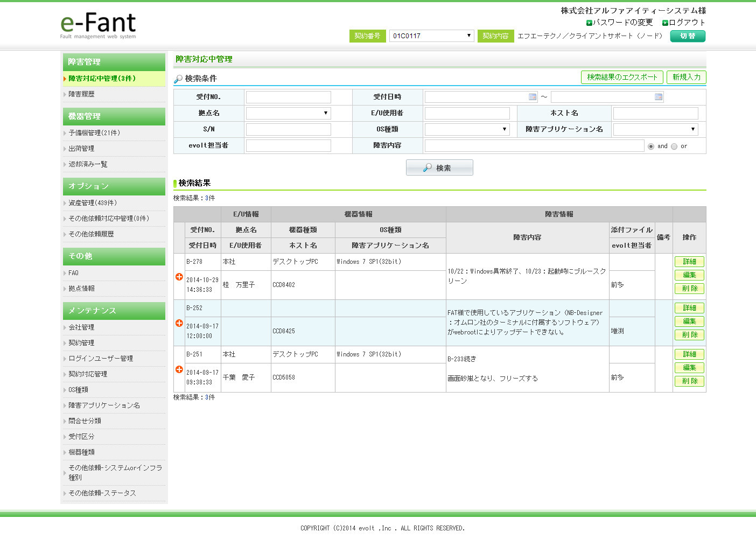Open FAQ in sidebar

[x=73, y=273]
